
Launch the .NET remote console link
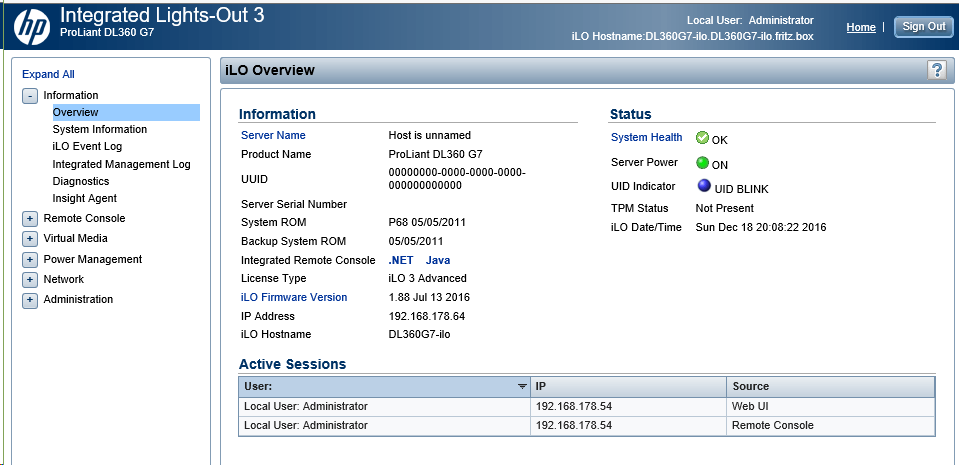tap(401, 260)
